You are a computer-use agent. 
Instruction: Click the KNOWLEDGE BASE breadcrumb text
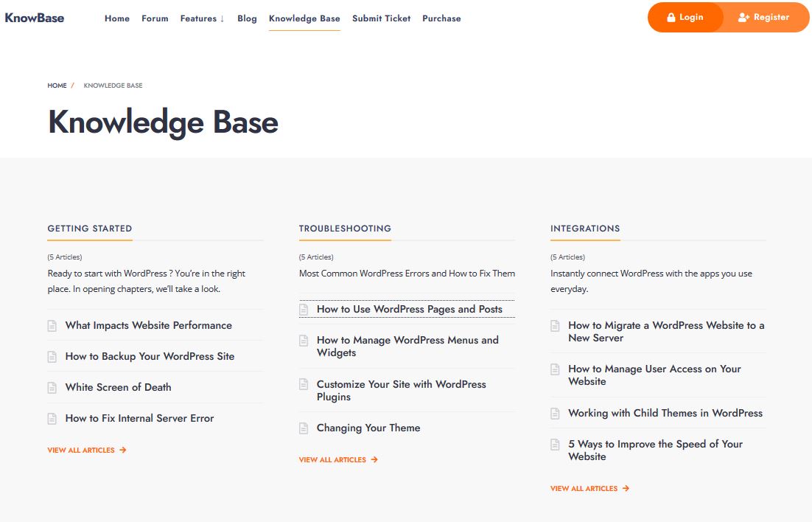coord(113,86)
